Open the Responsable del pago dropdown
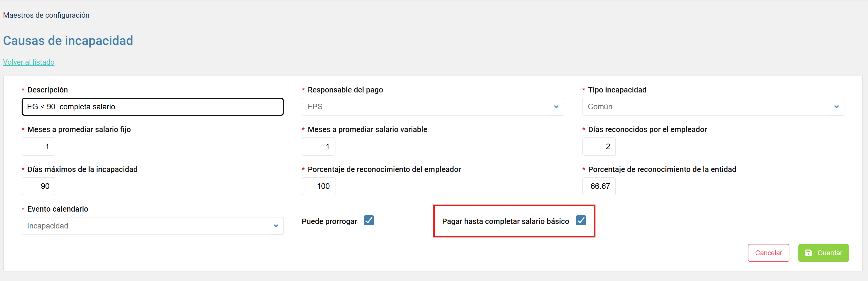 click(x=433, y=106)
